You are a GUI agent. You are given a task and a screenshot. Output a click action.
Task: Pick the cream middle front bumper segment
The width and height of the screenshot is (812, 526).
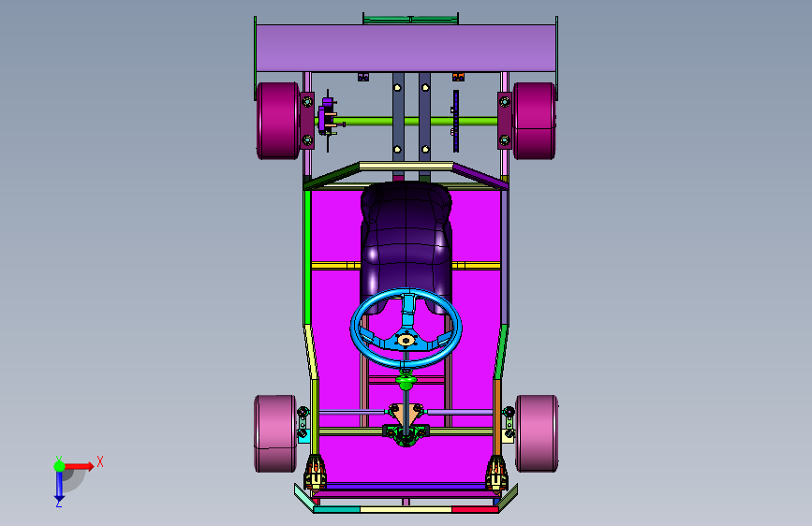click(406, 510)
